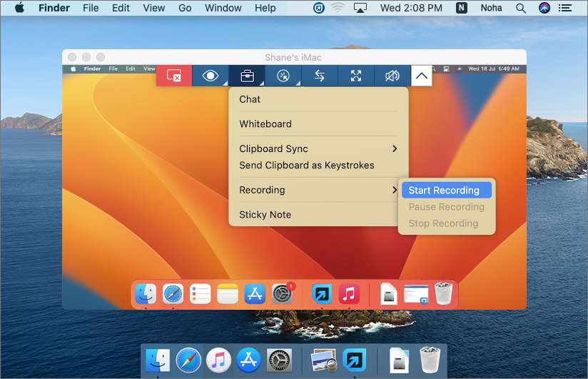588x379 pixels.
Task: Open the eye View options button
Action: (211, 76)
